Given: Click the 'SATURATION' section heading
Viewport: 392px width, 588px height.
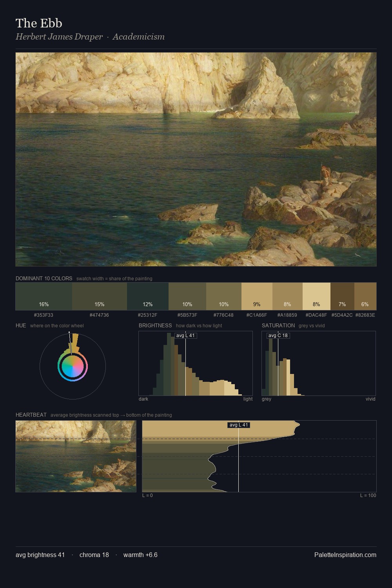Looking at the screenshot, I should click(278, 325).
